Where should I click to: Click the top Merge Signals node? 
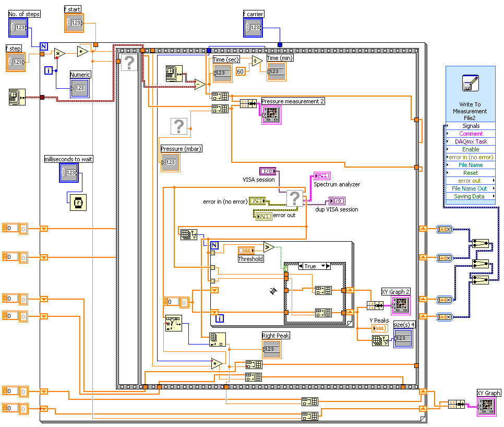pyautogui.click(x=481, y=243)
